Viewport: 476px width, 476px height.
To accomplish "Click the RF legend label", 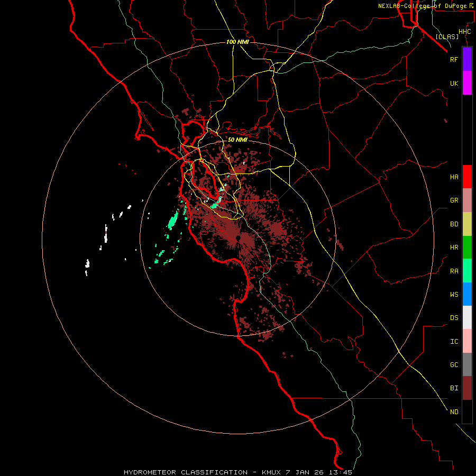I will 454,59.
